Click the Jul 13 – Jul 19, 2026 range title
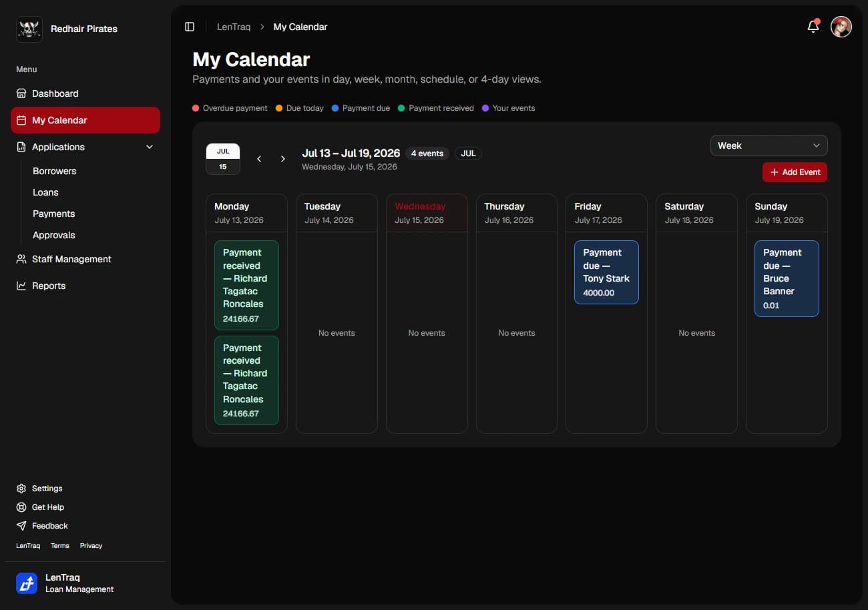Screen dimensions: 868x610 [351, 153]
